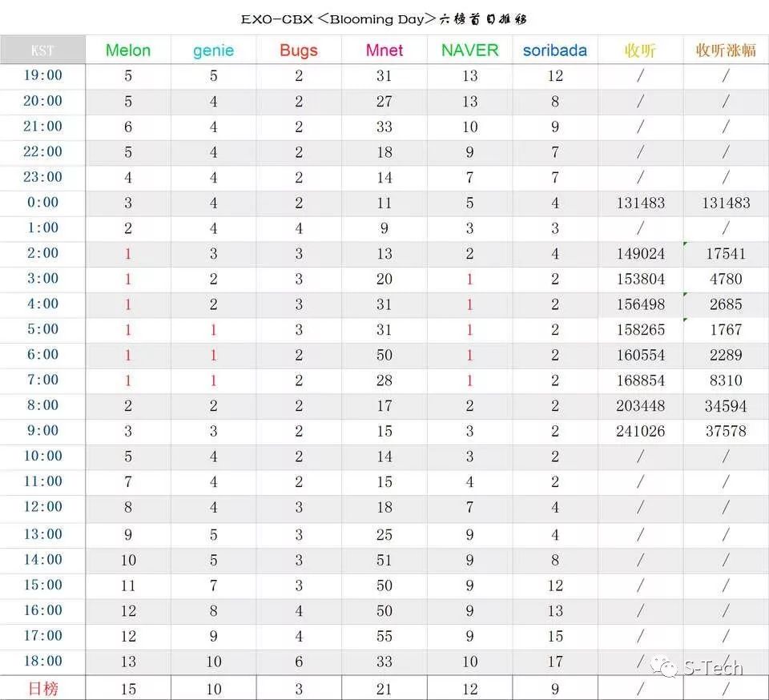
Task: Click the 153804 listening count cell
Action: coord(641,279)
